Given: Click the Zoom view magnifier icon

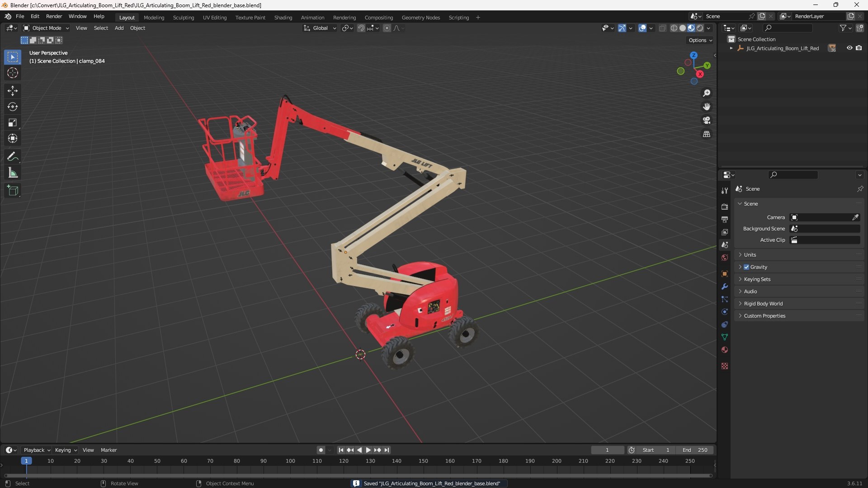Looking at the screenshot, I should (707, 93).
